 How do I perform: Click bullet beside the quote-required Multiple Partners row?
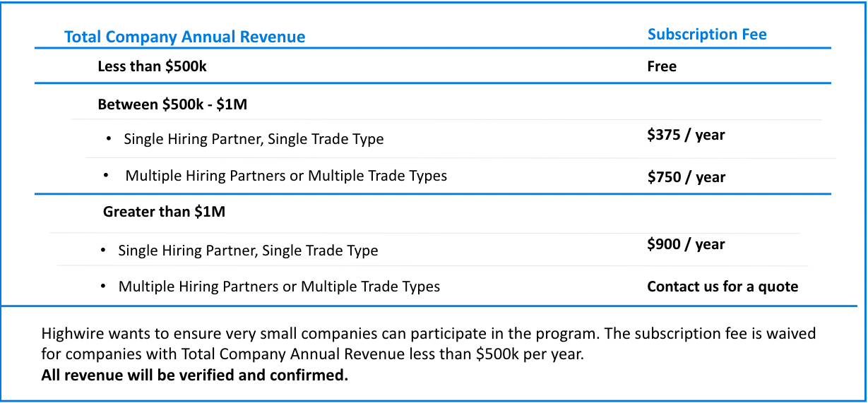pyautogui.click(x=103, y=286)
